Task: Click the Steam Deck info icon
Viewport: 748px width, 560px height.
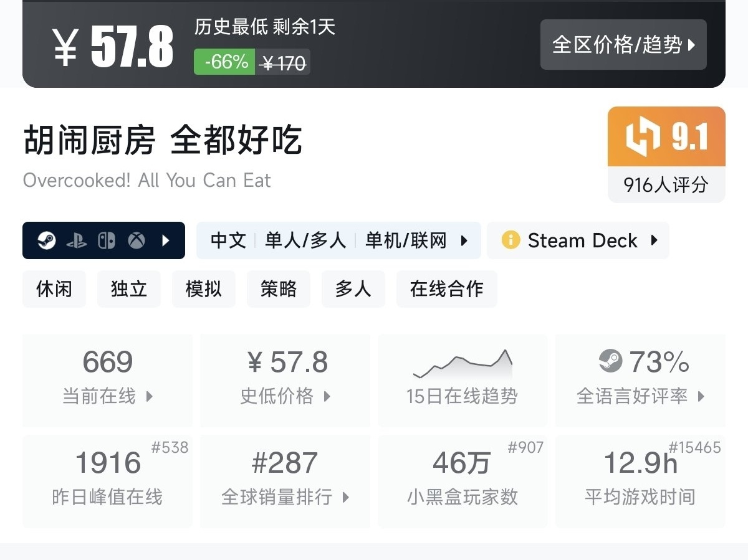Action: point(511,240)
